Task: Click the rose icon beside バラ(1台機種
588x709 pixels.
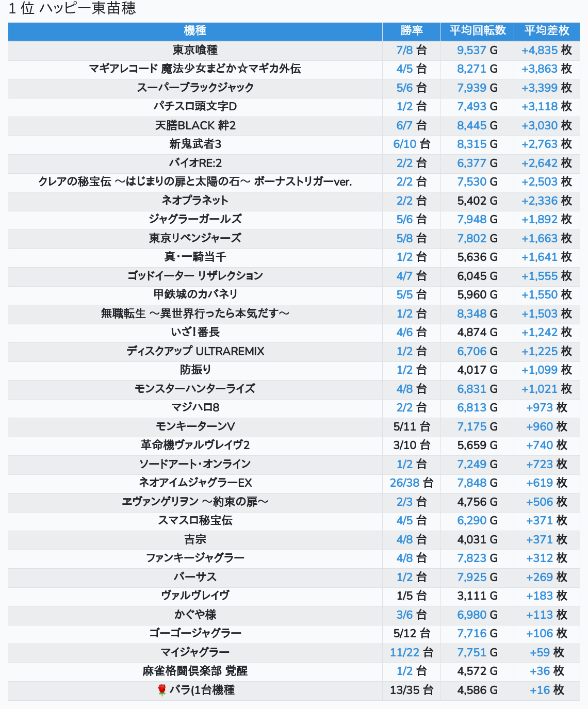Action: click(x=162, y=690)
